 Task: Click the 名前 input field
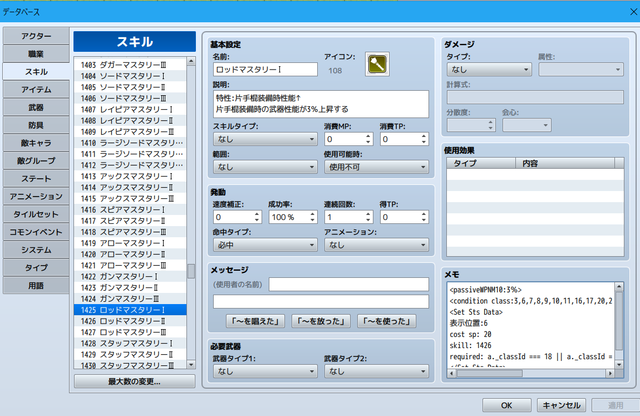265,70
